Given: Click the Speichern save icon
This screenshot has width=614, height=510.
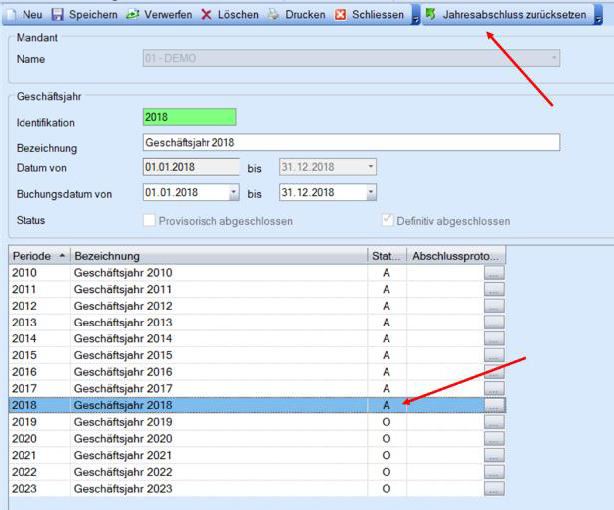Looking at the screenshot, I should click(x=58, y=15).
